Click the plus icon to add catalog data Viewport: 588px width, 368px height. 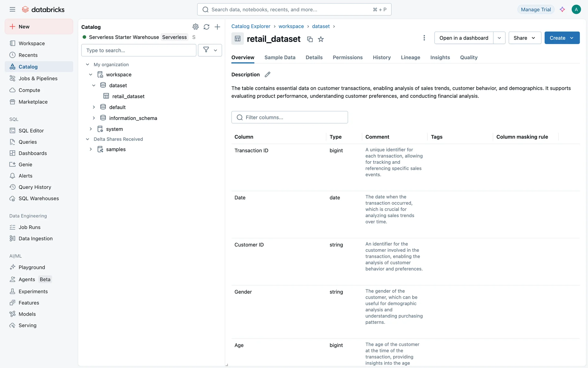[217, 27]
